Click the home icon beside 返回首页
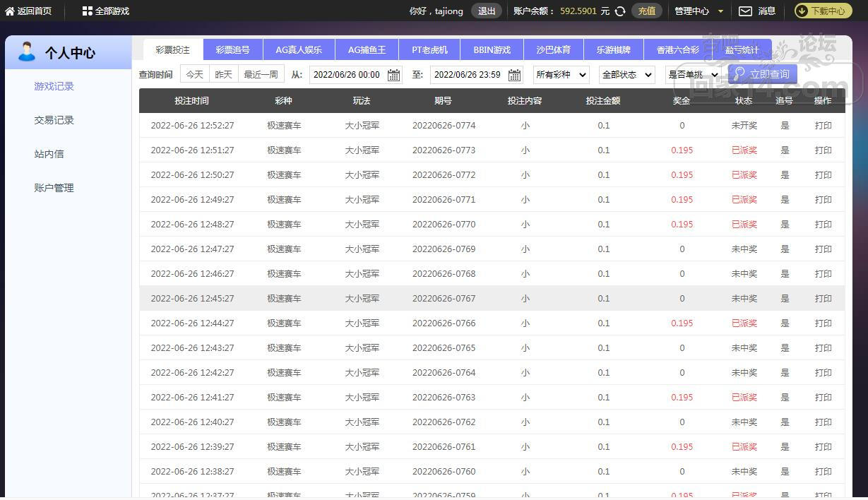The width and height of the screenshot is (868, 500). click(x=10, y=11)
